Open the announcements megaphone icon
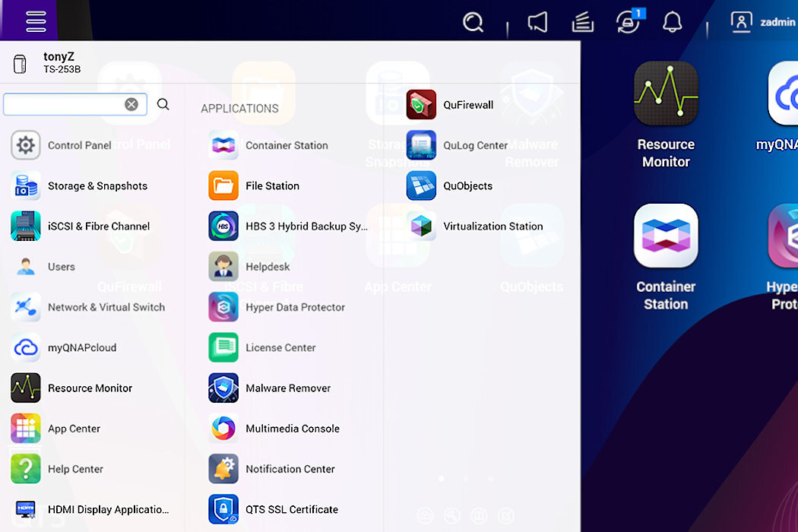 point(537,22)
